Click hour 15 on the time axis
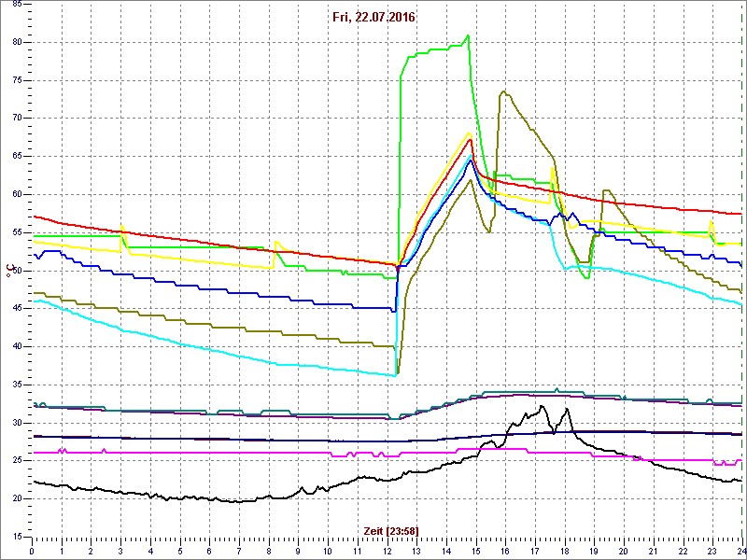 (477, 551)
